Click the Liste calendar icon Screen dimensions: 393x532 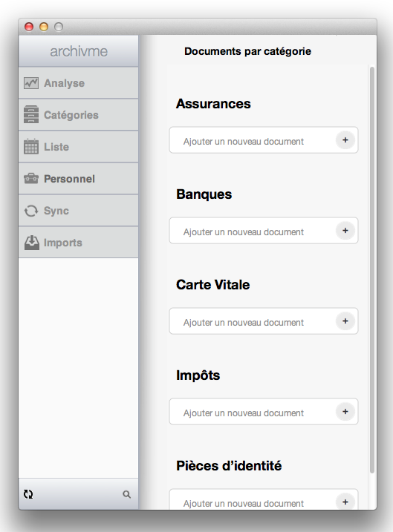tap(31, 146)
